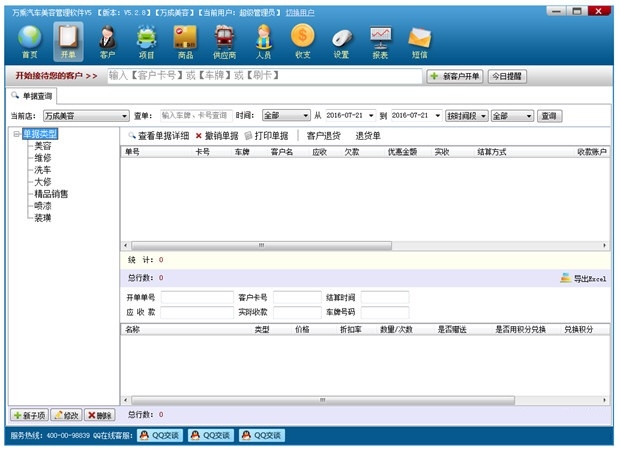Image resolution: width=620 pixels, height=454 pixels.
Task: Open the 报表 reports chart icon
Action: click(380, 42)
